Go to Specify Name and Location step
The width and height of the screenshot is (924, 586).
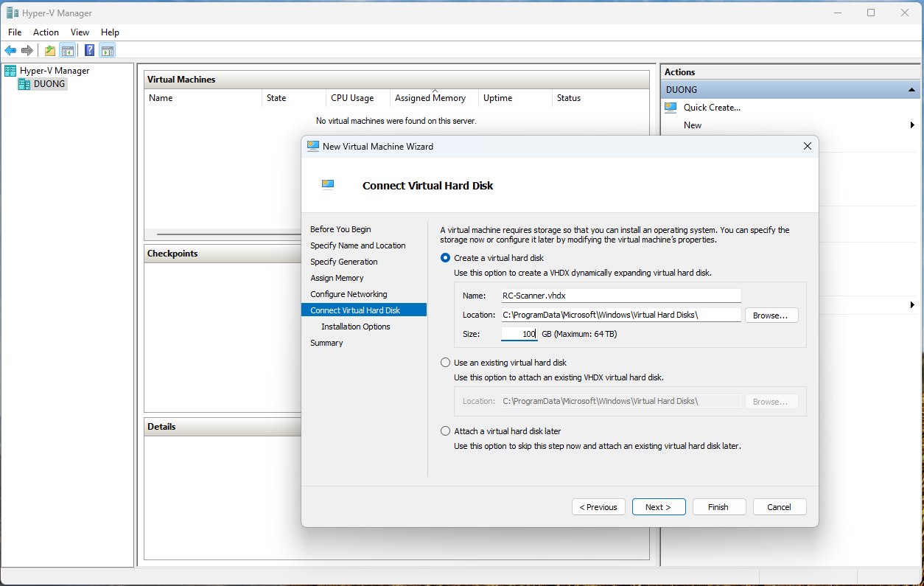click(x=358, y=245)
